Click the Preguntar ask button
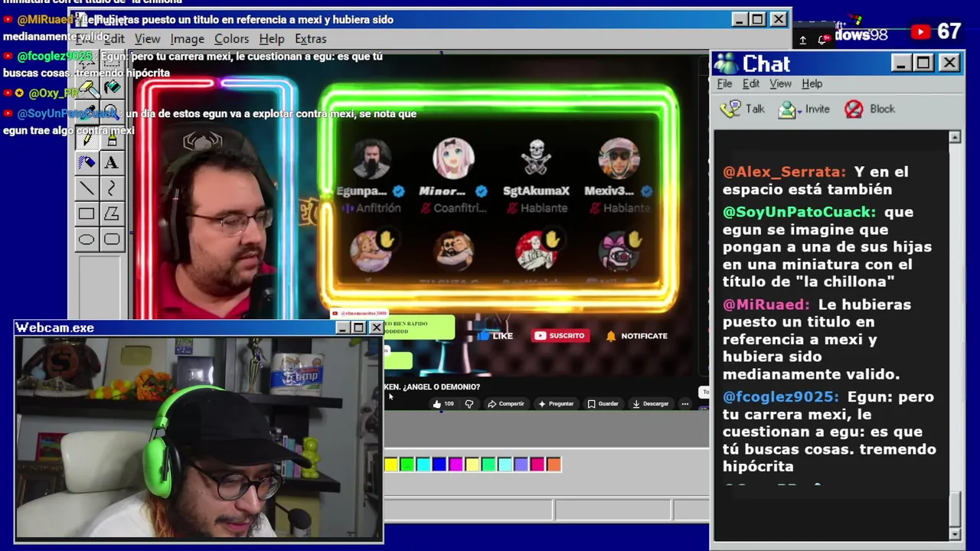980x551 pixels. tap(556, 404)
